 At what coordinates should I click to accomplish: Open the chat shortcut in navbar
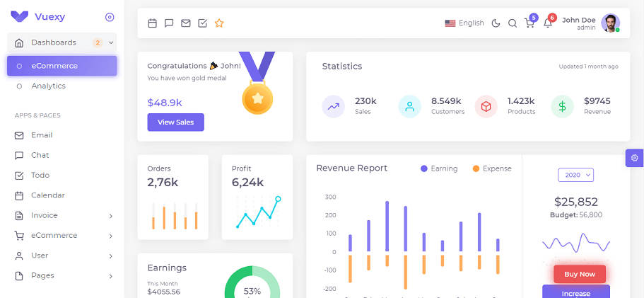tap(169, 23)
